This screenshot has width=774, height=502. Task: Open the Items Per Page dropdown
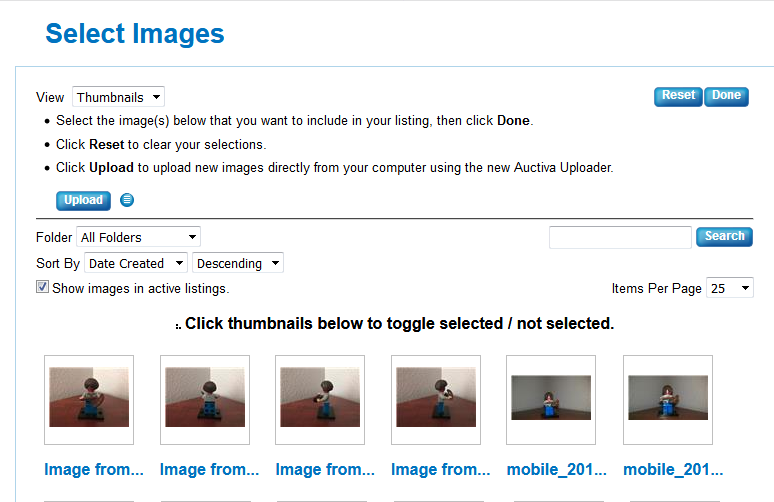tap(730, 288)
